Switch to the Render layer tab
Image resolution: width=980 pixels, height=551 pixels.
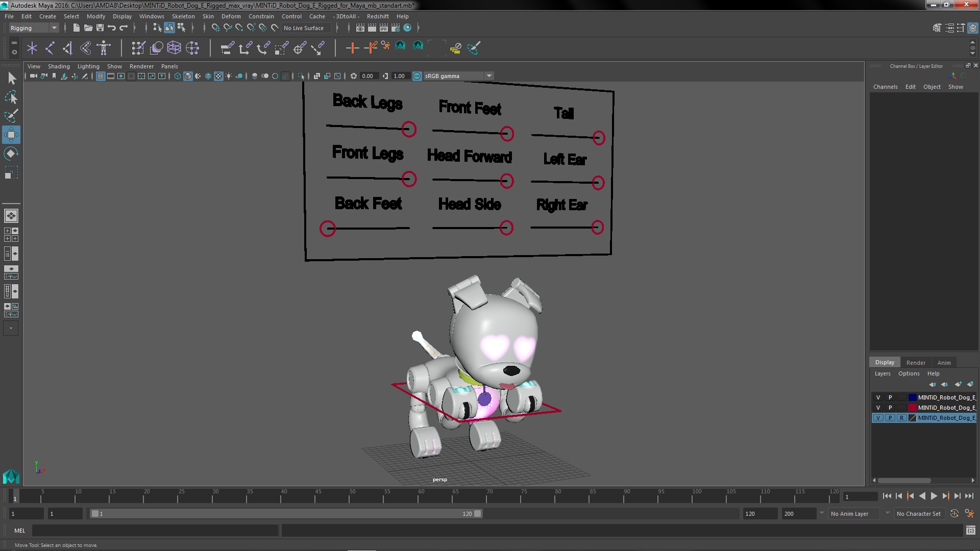click(x=916, y=363)
